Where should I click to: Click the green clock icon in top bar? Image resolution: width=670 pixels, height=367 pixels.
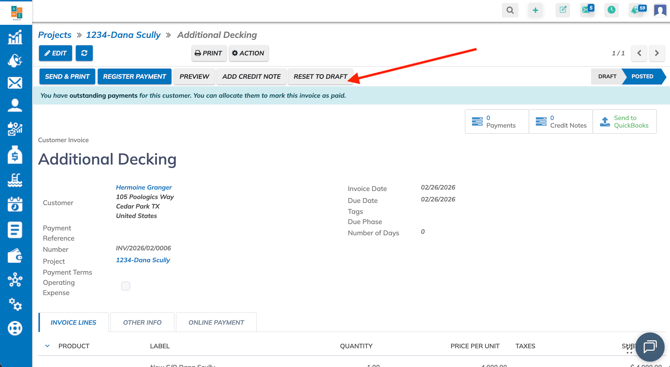pyautogui.click(x=611, y=10)
